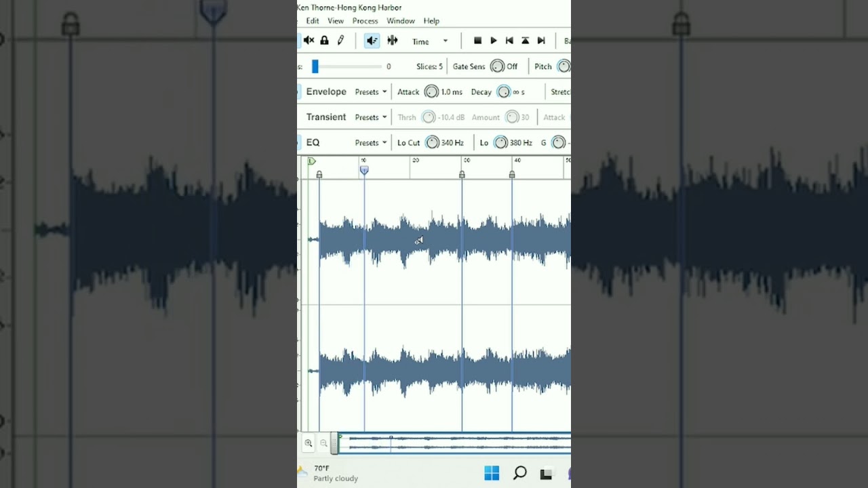Image resolution: width=868 pixels, height=488 pixels.
Task: Click the Gate Sens "Off" value
Action: 512,66
